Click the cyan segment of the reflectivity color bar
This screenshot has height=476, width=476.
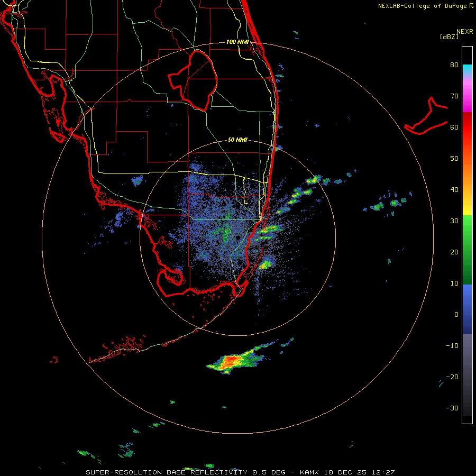pos(467,69)
